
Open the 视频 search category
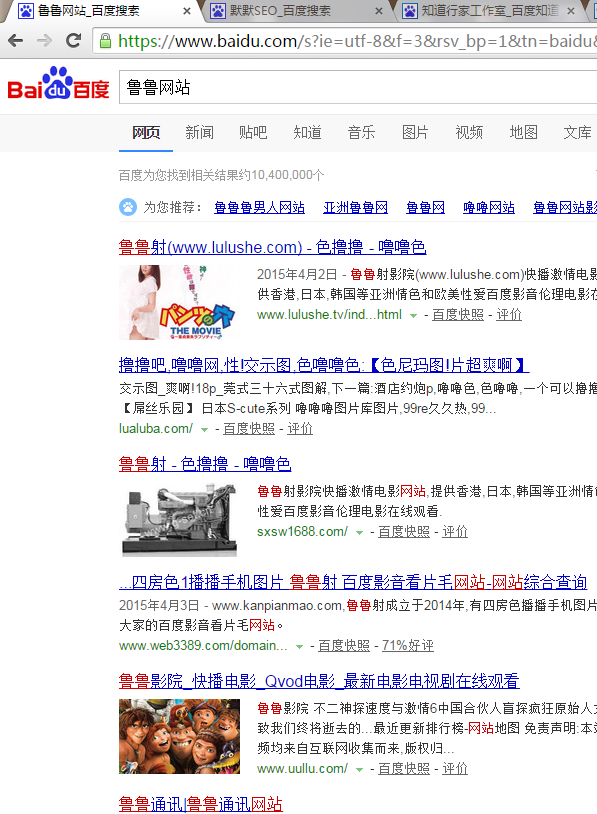[469, 132]
